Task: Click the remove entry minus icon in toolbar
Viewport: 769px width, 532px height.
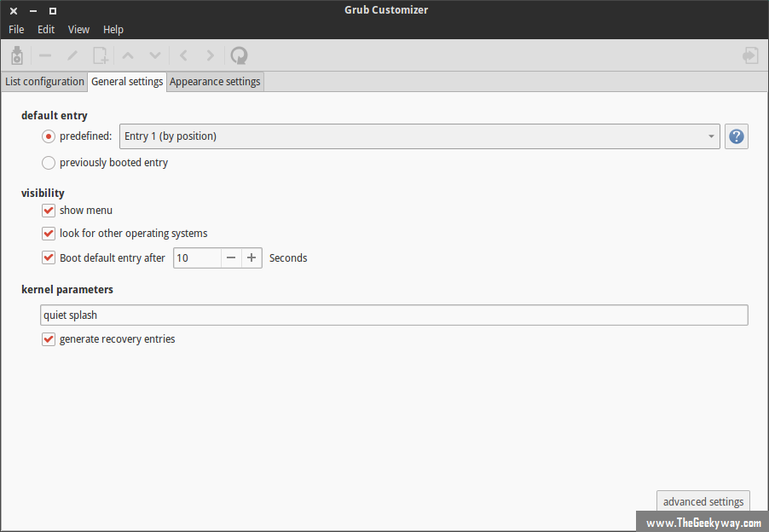Action: (x=45, y=55)
